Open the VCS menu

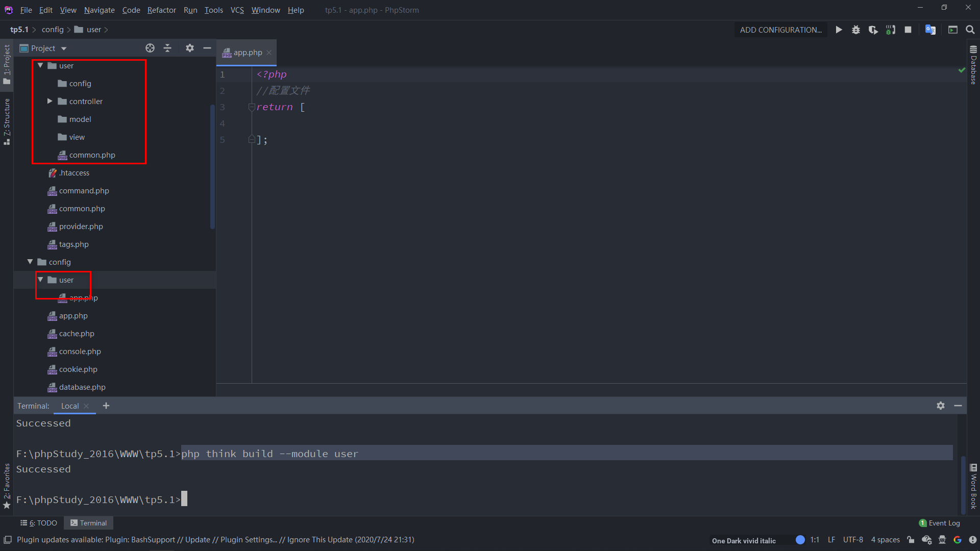pyautogui.click(x=237, y=10)
